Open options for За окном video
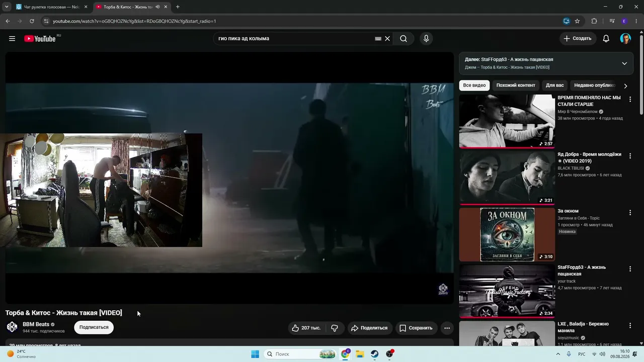Screen dimensions: 644x362 [x=630, y=213]
